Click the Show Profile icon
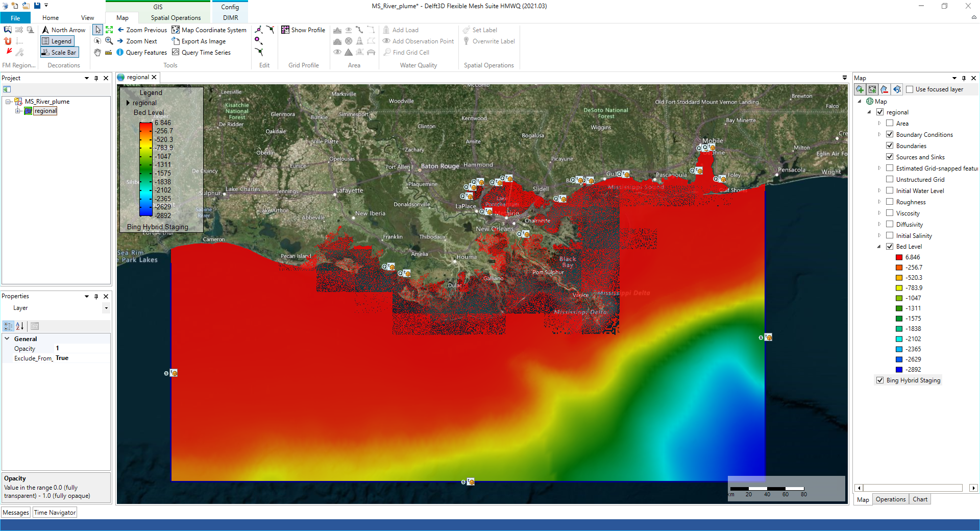Image resolution: width=980 pixels, height=531 pixels. pos(285,30)
